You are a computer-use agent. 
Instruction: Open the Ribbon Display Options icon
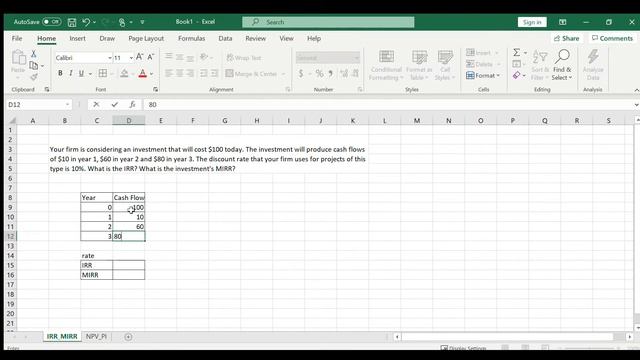pos(562,22)
